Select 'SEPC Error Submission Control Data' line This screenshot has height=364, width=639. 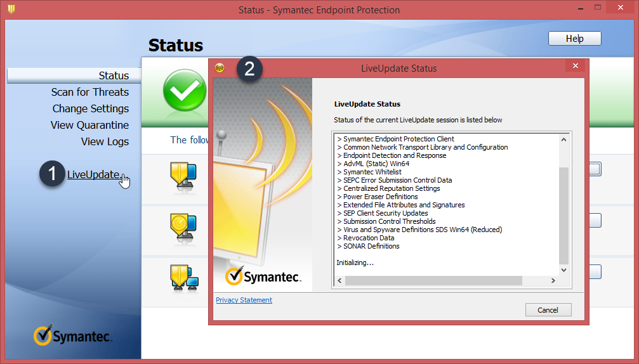394,180
